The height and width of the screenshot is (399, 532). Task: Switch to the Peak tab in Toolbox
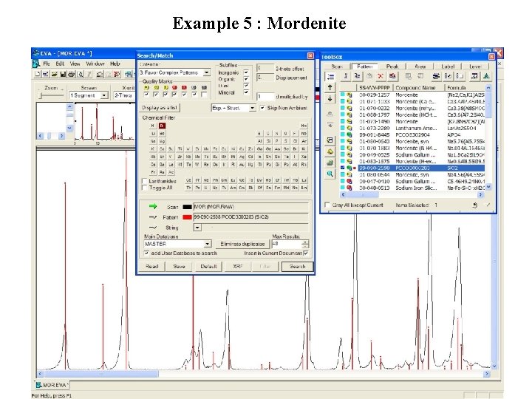[x=392, y=66]
